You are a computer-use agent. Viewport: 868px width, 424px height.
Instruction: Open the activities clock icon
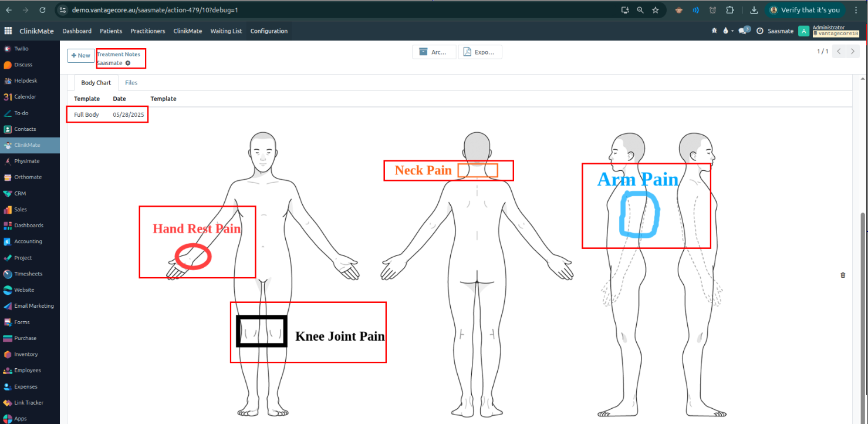click(x=760, y=31)
